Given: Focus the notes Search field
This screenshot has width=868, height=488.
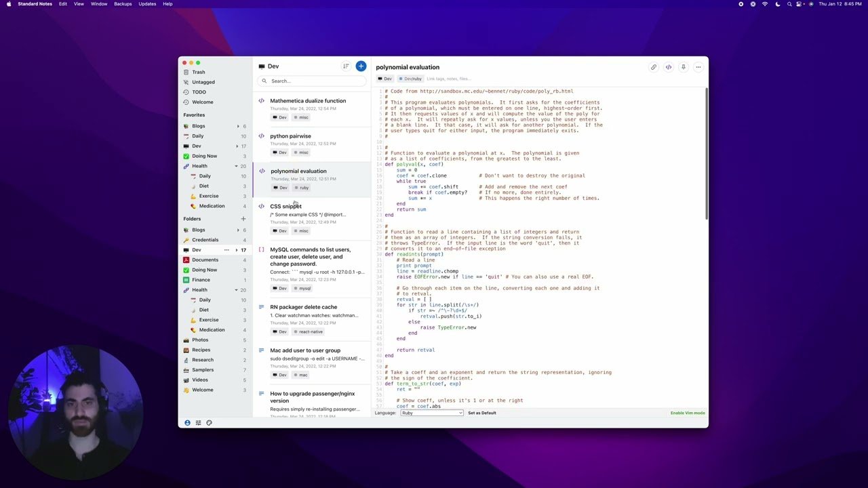Looking at the screenshot, I should point(312,81).
